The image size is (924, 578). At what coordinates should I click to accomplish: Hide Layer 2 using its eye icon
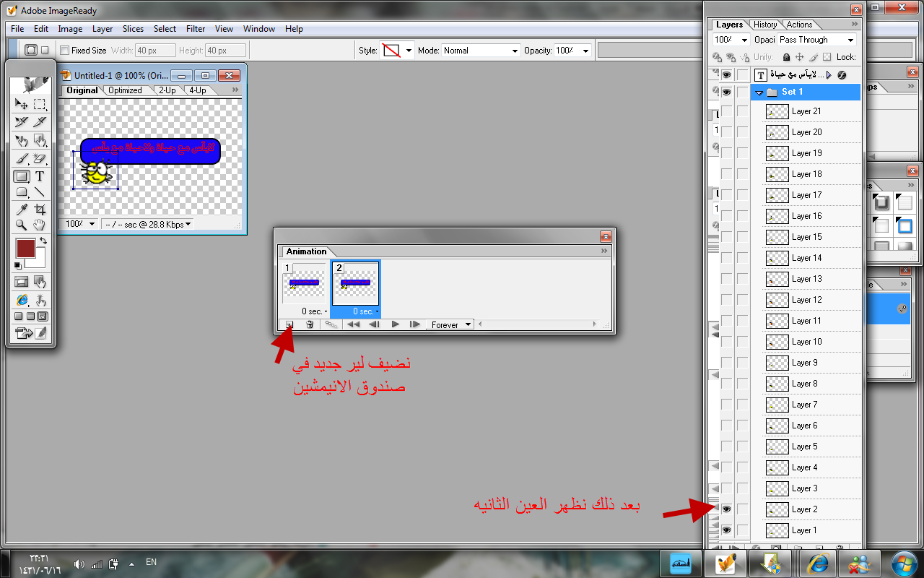[726, 509]
